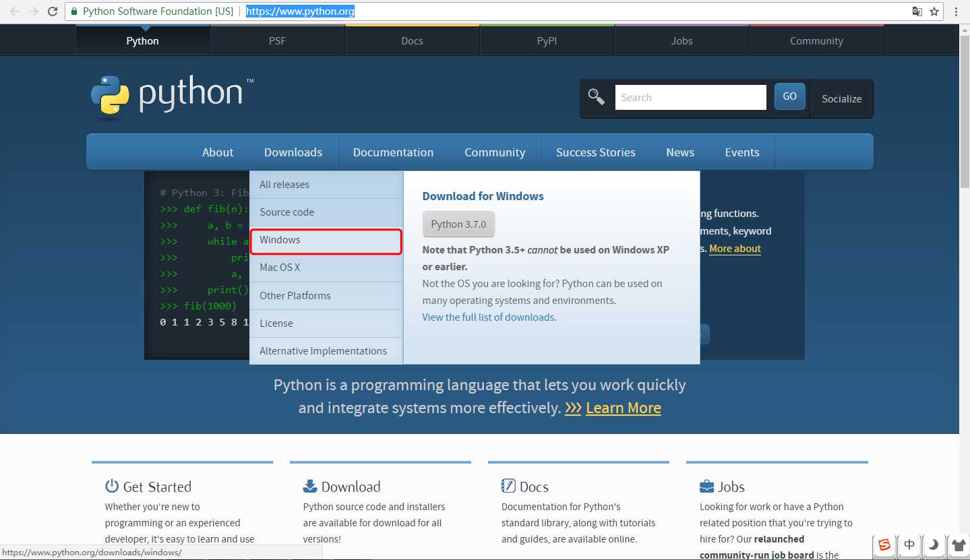Click the Download for Windows heading
Viewport: 970px width, 560px height.
click(483, 196)
